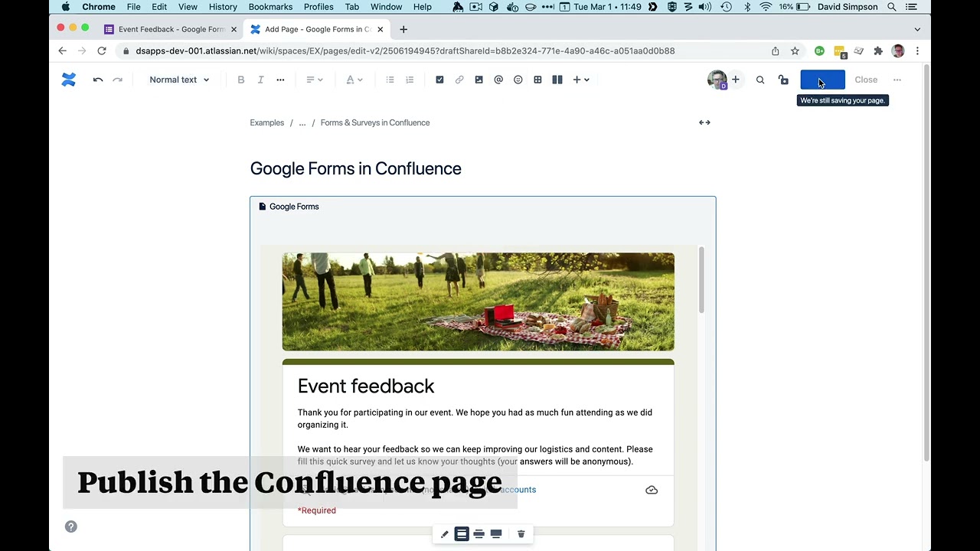The width and height of the screenshot is (980, 551).
Task: Open the macOS Apple menu
Action: (x=66, y=7)
